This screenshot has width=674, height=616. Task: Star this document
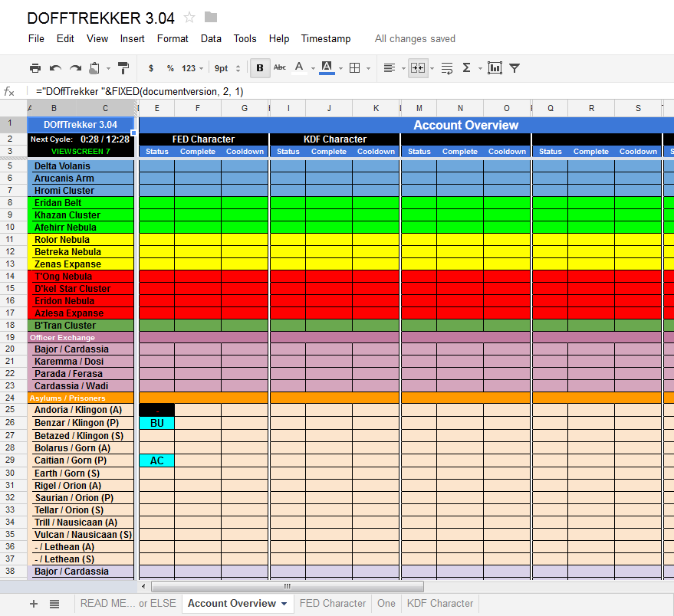[189, 17]
